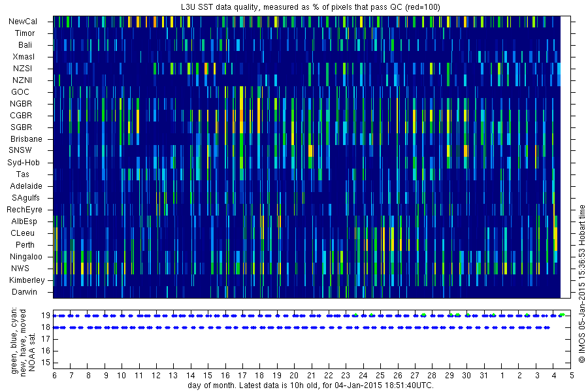Click the Adelaide row label
Image resolution: width=588 pixels, height=392 pixels.
(x=26, y=186)
